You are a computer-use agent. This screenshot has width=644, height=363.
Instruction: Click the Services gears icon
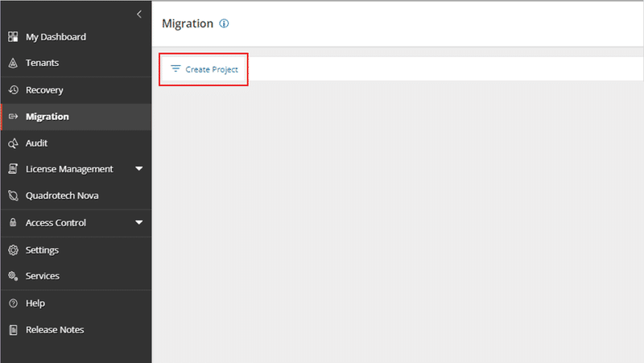(x=13, y=276)
